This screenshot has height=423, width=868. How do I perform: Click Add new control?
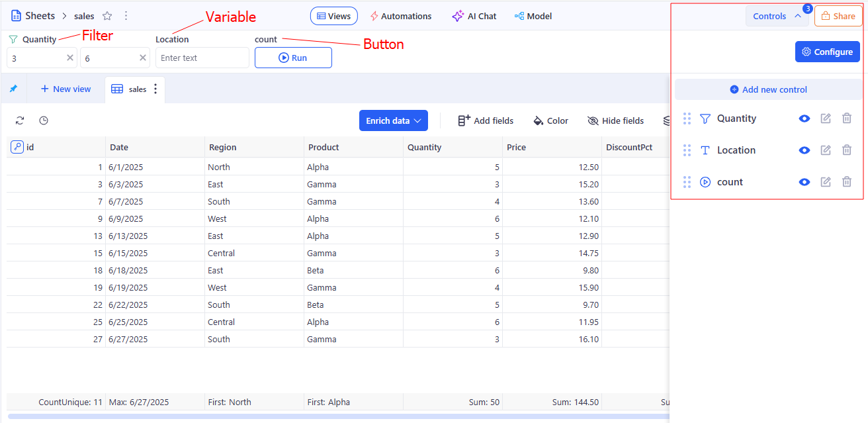(768, 89)
